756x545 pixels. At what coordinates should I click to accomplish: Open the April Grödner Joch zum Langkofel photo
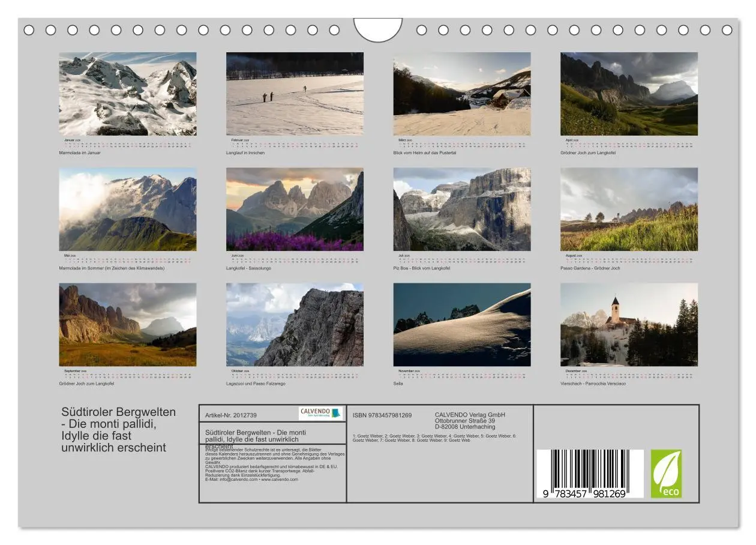629,94
